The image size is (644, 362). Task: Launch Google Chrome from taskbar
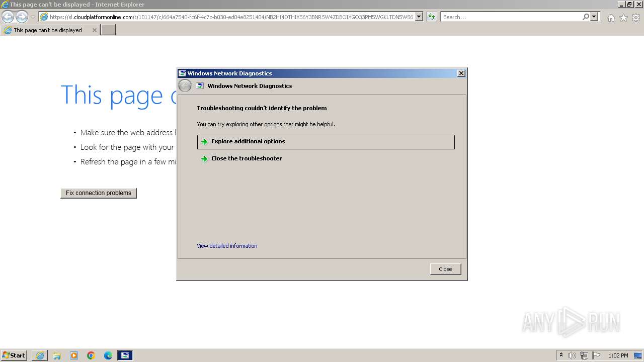91,355
